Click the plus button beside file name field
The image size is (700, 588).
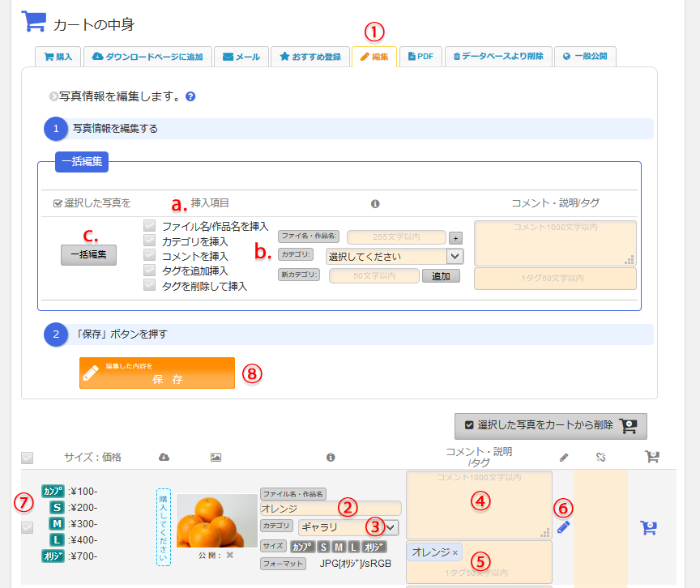point(455,238)
